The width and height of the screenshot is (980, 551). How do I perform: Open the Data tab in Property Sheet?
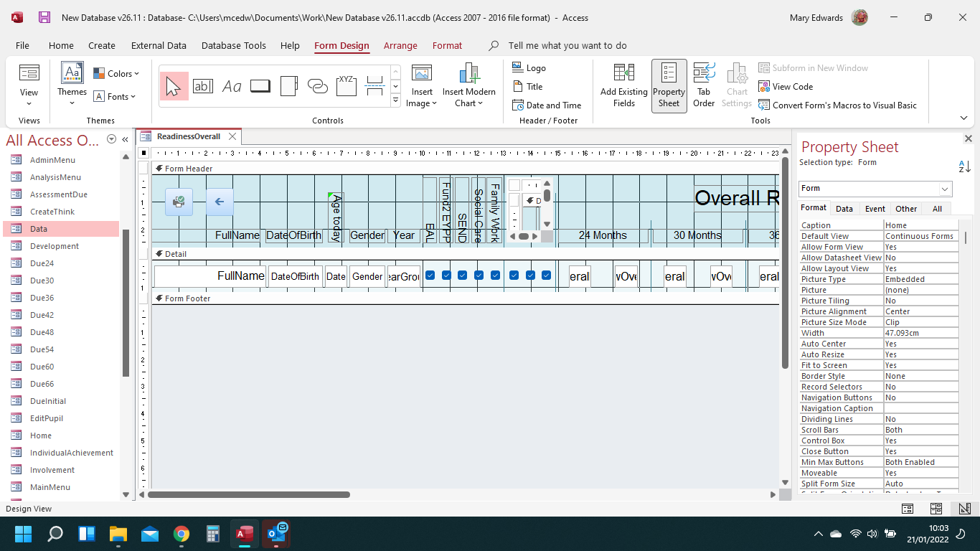tap(844, 209)
